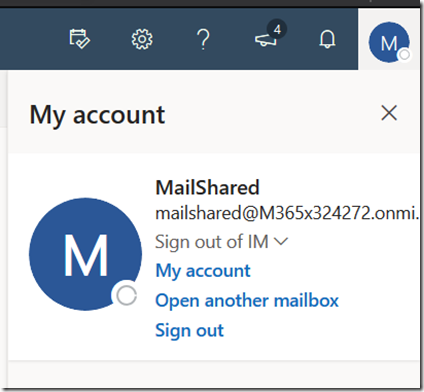Image resolution: width=424 pixels, height=392 pixels.
Task: Click the MailShared display name
Action: click(207, 187)
